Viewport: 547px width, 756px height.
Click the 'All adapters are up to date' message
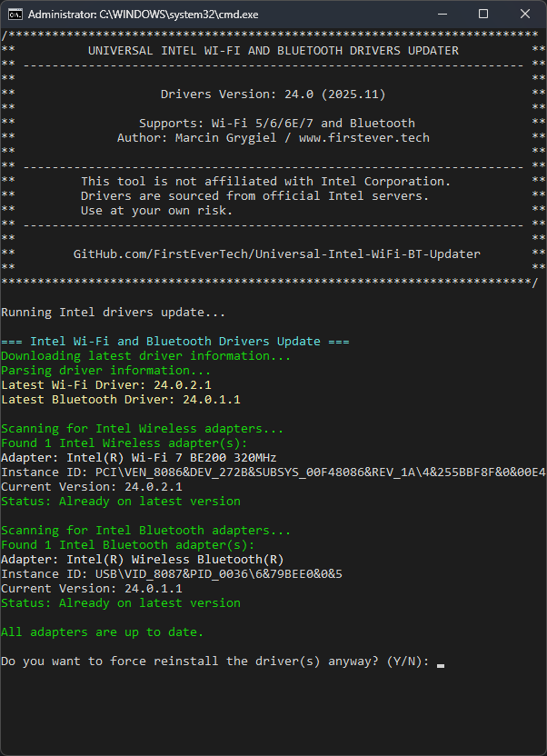102,632
